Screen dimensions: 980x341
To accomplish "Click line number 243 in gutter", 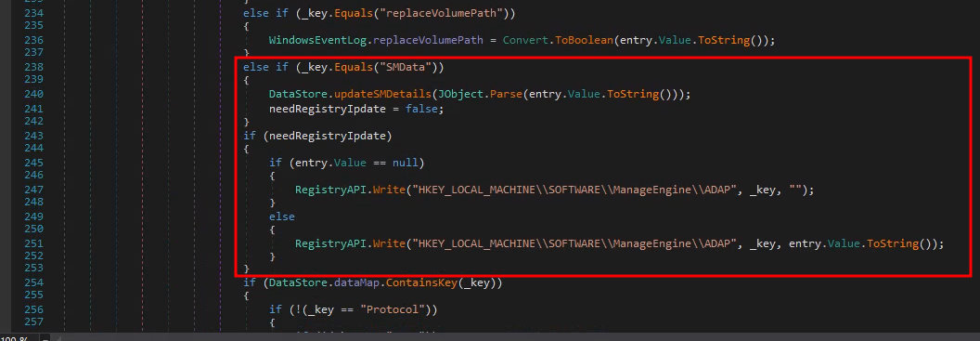I will click(x=33, y=136).
